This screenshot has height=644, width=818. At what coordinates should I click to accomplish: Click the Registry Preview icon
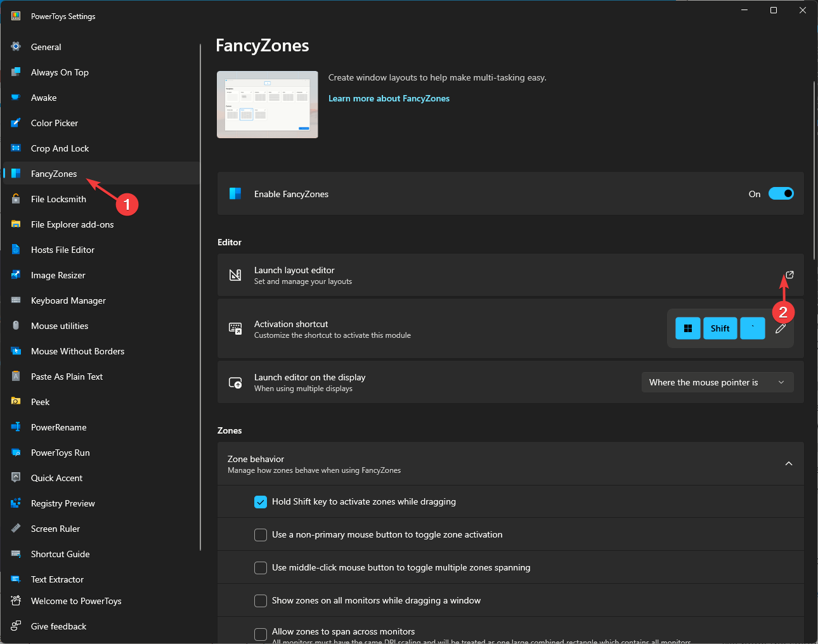16,503
